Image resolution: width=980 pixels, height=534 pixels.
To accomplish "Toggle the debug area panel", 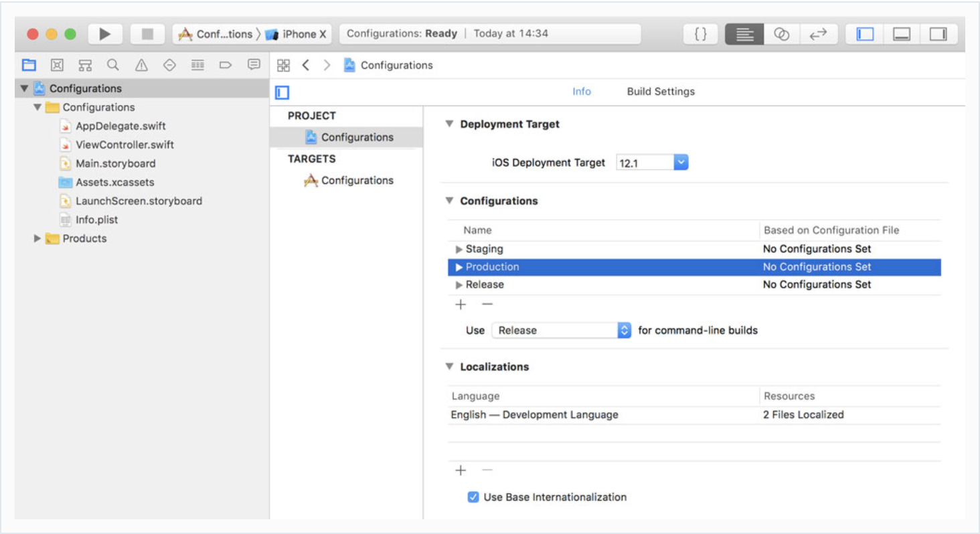I will click(902, 34).
